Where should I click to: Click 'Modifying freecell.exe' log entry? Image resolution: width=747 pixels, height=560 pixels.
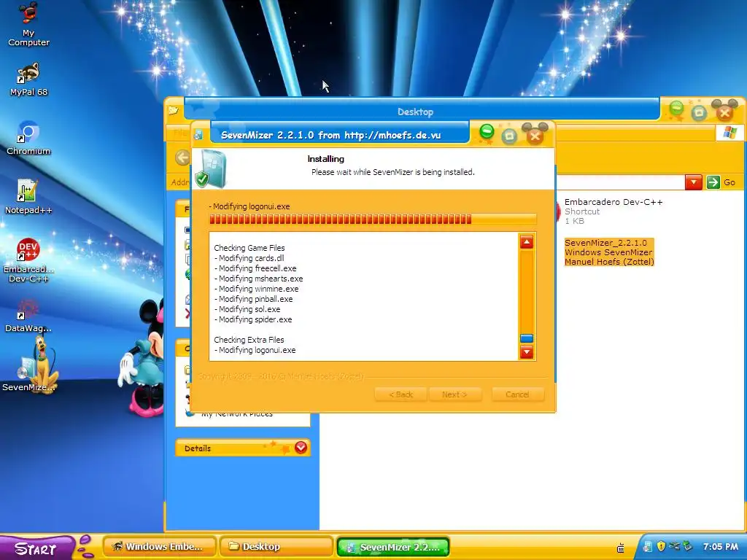coord(255,268)
